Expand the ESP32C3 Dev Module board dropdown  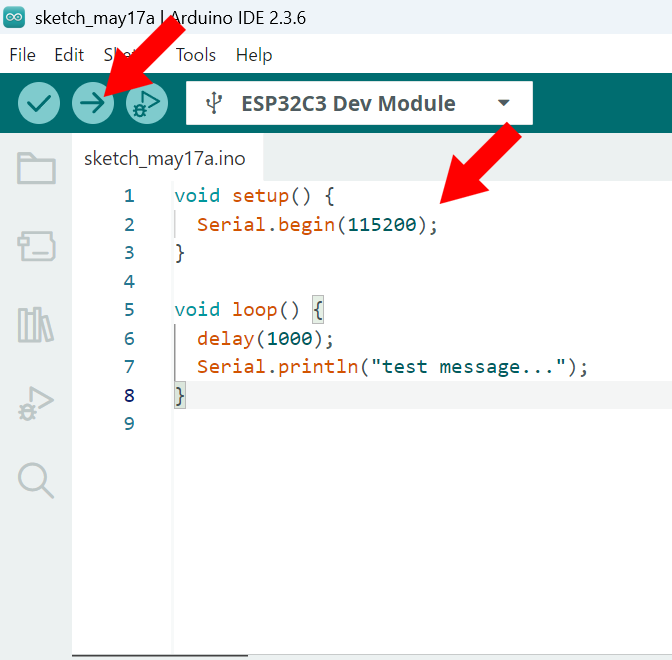click(x=359, y=103)
